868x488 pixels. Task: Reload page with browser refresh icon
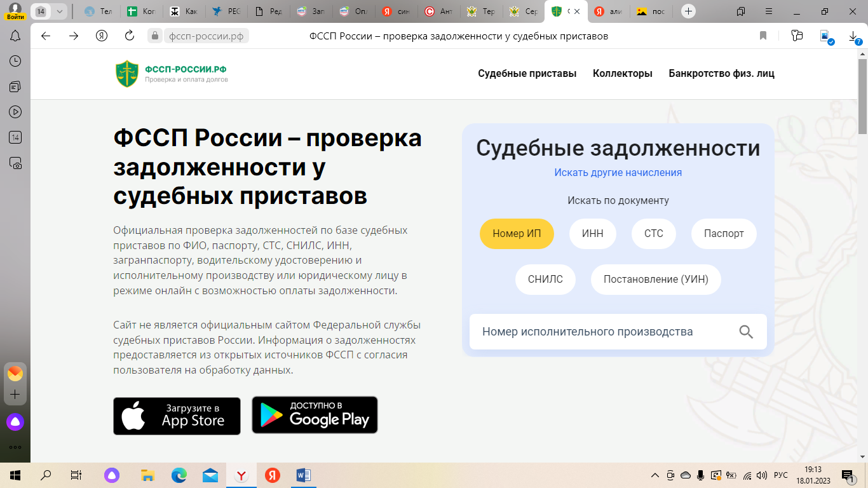click(130, 36)
